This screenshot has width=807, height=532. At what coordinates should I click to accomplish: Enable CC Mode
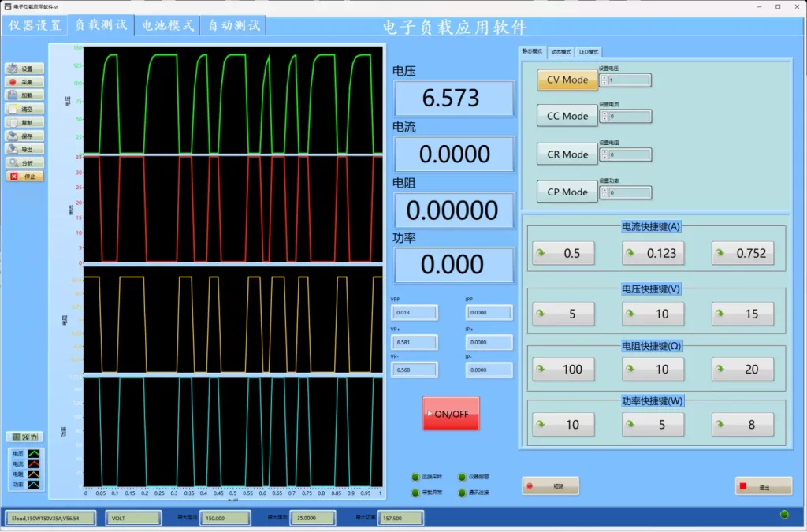point(567,117)
